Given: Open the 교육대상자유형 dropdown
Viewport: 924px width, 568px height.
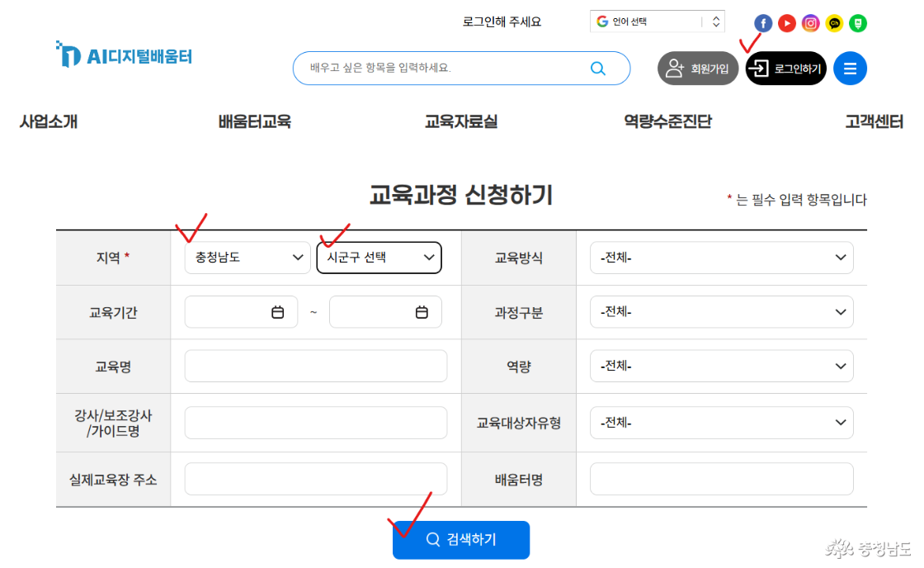Looking at the screenshot, I should pyautogui.click(x=721, y=423).
